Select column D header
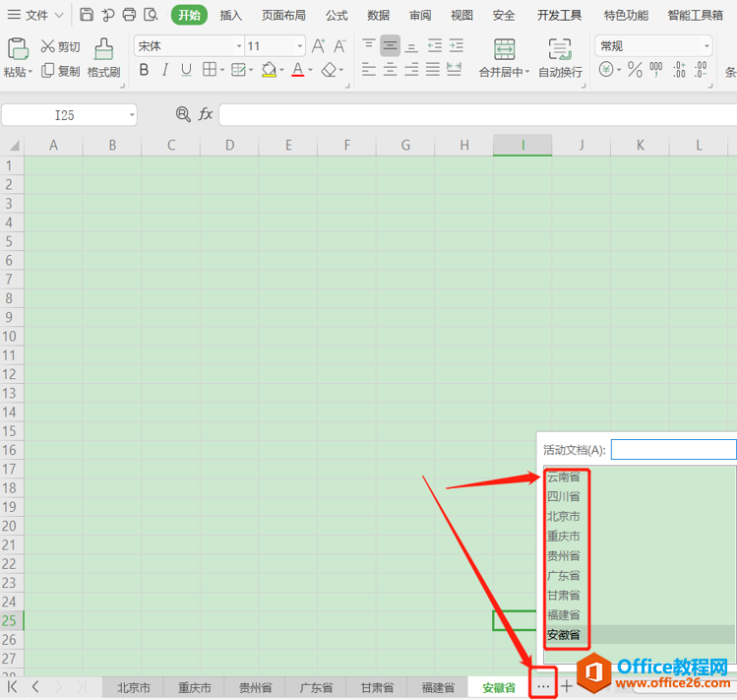This screenshot has height=700, width=737. coord(229,146)
